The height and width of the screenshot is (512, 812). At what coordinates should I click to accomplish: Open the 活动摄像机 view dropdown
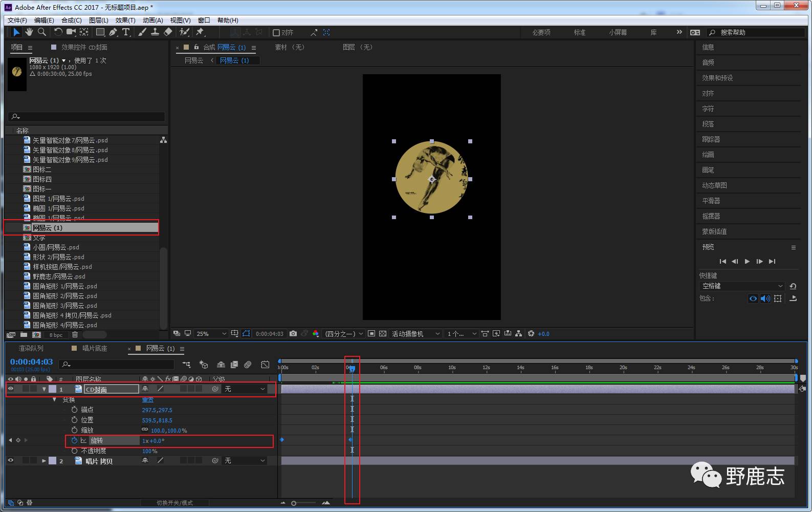tap(416, 334)
